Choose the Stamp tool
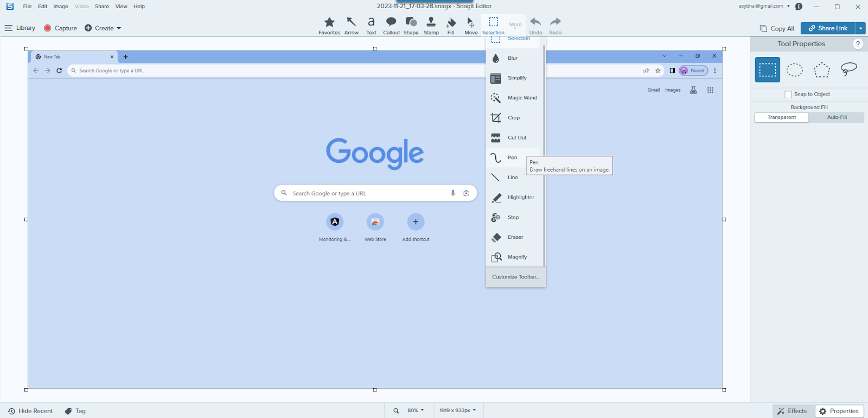Image resolution: width=868 pixels, height=418 pixels. pyautogui.click(x=431, y=25)
